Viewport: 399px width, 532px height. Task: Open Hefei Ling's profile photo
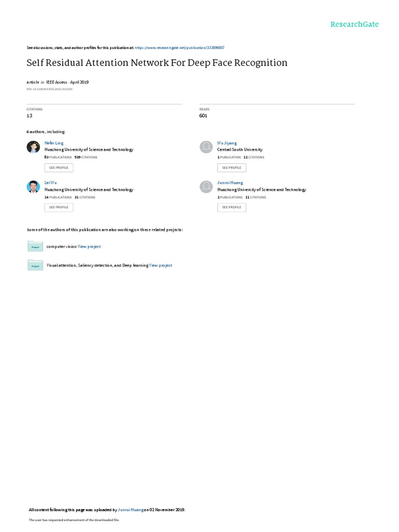pos(33,147)
